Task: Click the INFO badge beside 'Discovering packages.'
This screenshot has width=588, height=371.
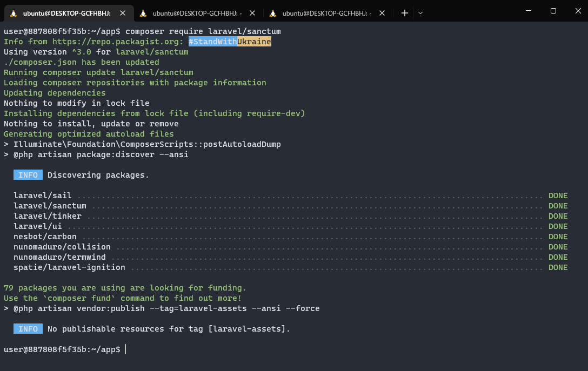Action: pos(28,175)
